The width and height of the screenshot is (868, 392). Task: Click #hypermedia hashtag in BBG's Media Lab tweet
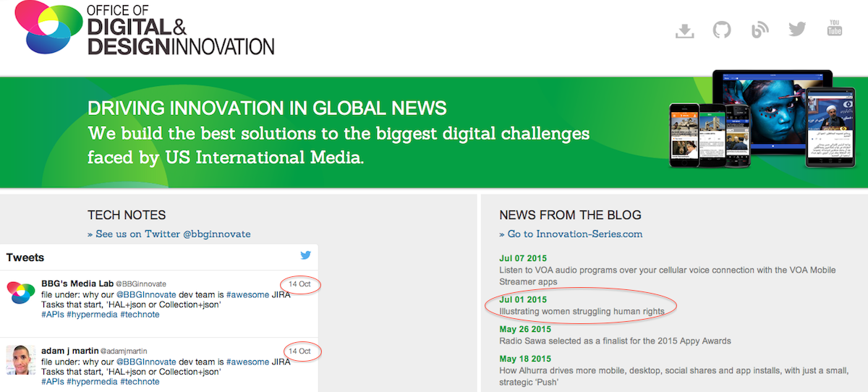92,315
